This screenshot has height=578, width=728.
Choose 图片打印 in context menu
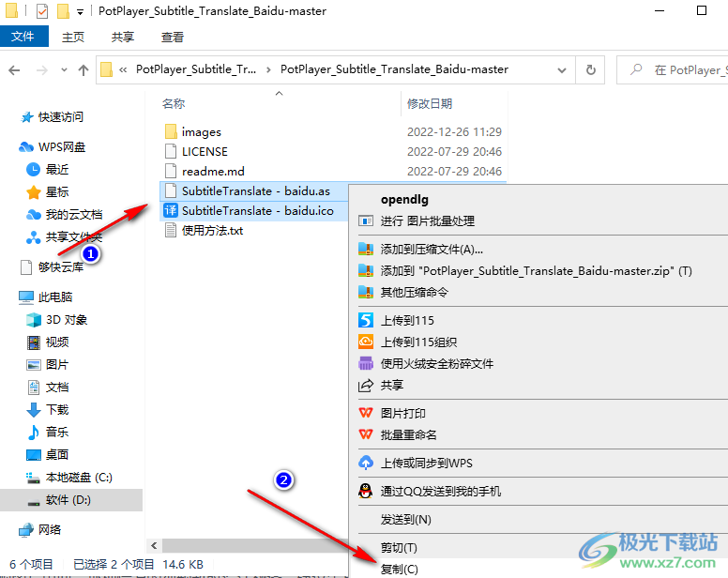click(x=402, y=413)
